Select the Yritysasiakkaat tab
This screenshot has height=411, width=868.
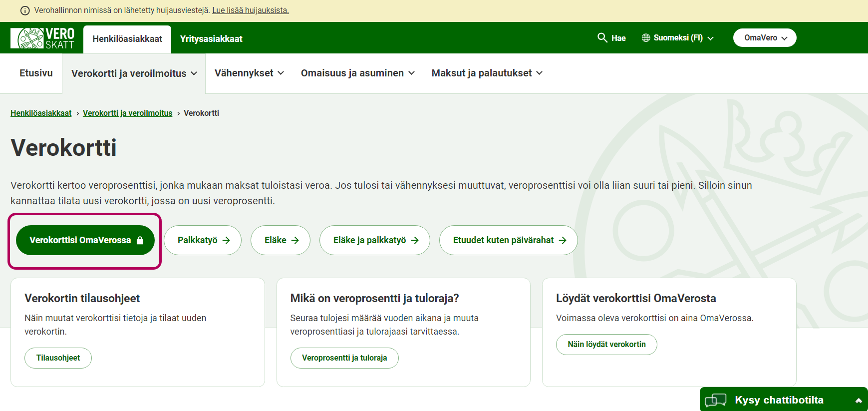pyautogui.click(x=211, y=39)
